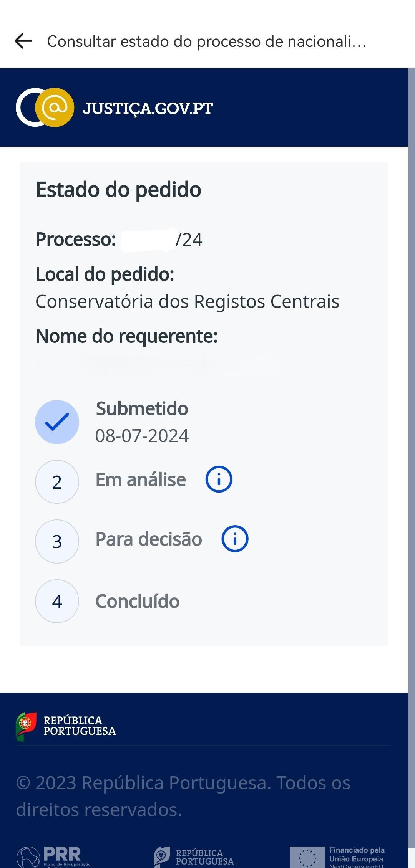Click the Em análise status label

click(x=141, y=480)
